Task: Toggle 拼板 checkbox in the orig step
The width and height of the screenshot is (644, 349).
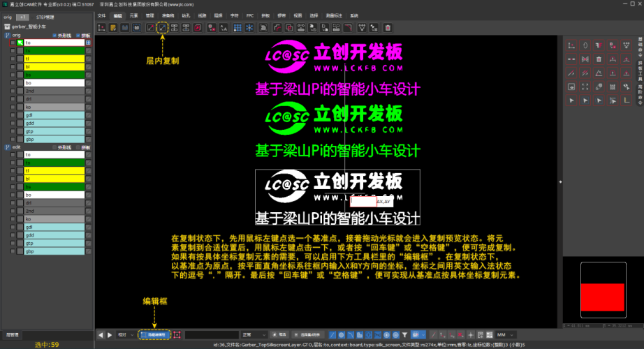Action: click(x=78, y=36)
